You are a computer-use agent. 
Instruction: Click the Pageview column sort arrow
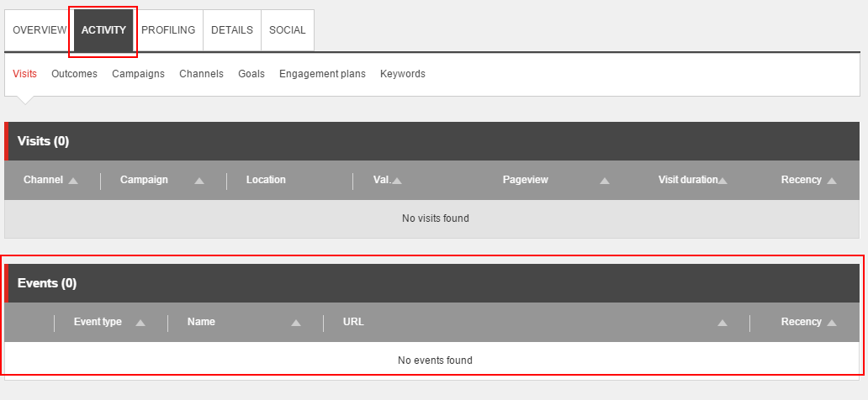[604, 181]
